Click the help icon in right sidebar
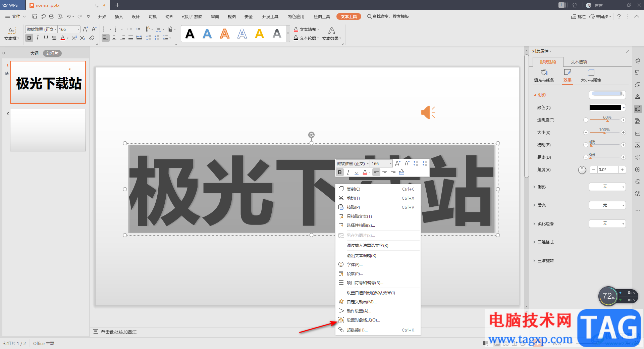 (x=638, y=194)
